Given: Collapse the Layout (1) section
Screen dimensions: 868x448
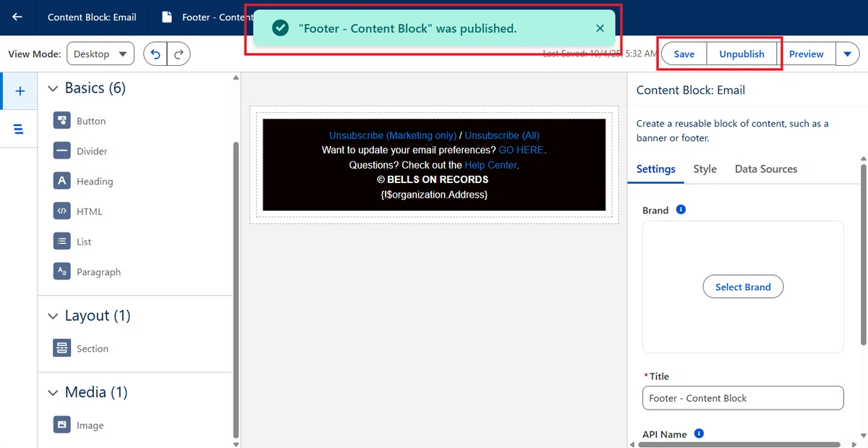Looking at the screenshot, I should 53,316.
